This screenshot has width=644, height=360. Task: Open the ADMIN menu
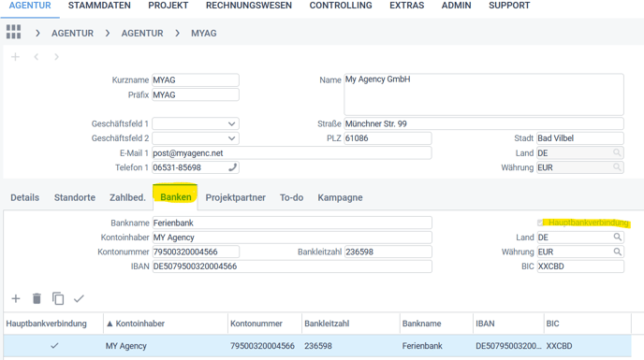point(456,6)
